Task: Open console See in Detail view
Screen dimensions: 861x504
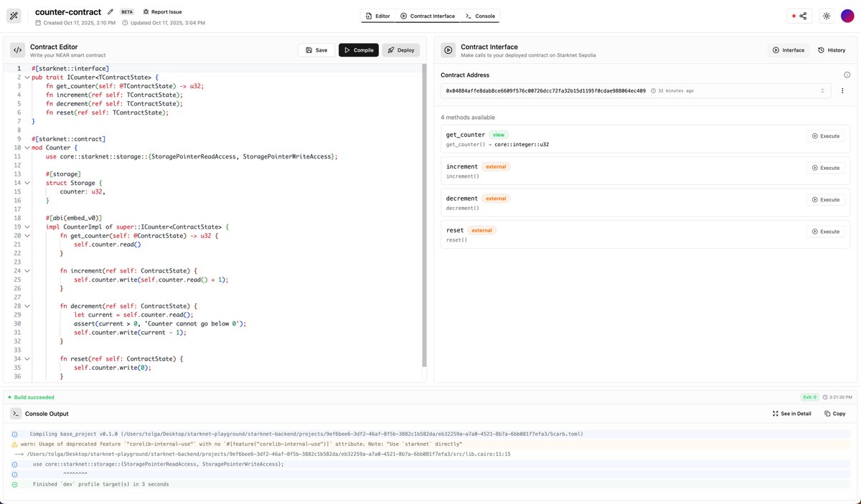Action: point(792,414)
